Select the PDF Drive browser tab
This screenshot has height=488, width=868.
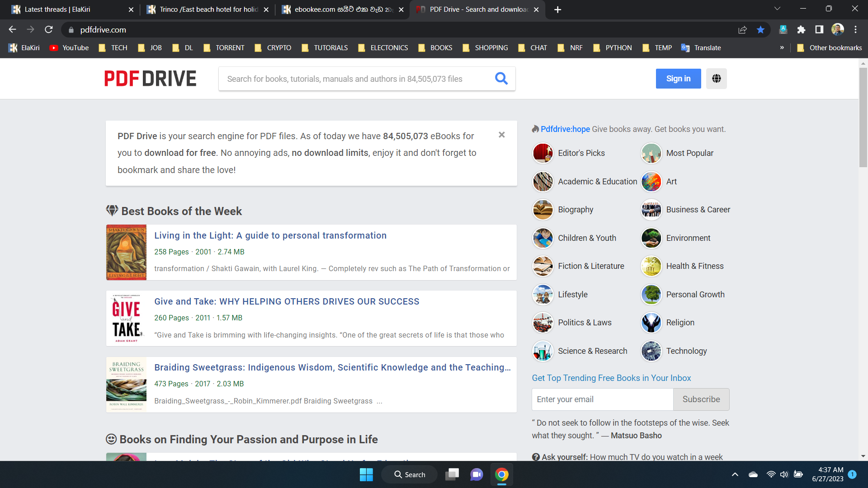pyautogui.click(x=478, y=9)
